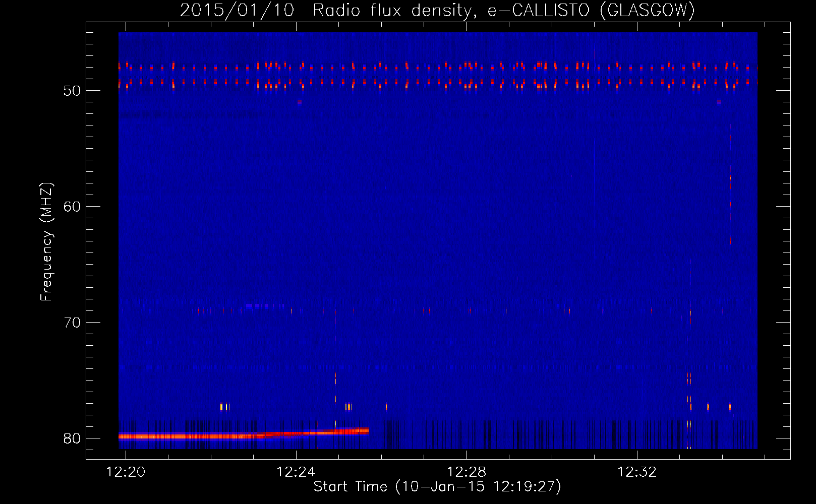The height and width of the screenshot is (504, 816).
Task: Click the 12:32 time tick label
Action: (x=637, y=472)
